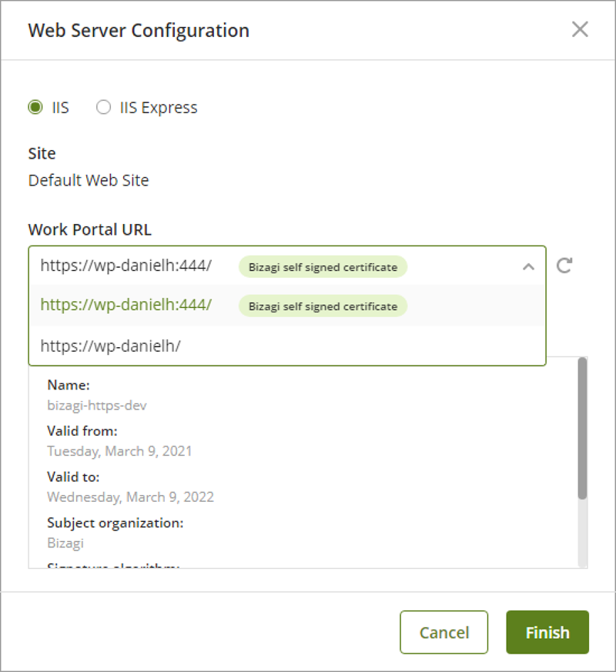Select the IIS radio button

(35, 107)
